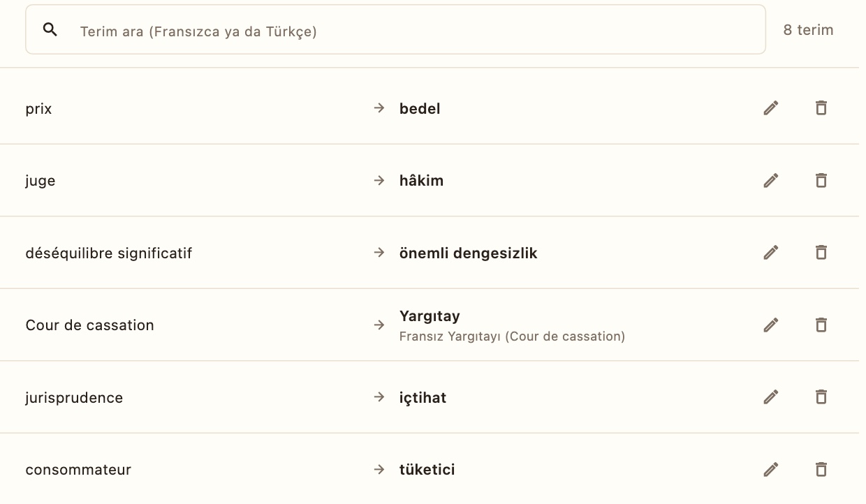Click the 'Terim ara' search field
The image size is (866, 504).
click(395, 30)
